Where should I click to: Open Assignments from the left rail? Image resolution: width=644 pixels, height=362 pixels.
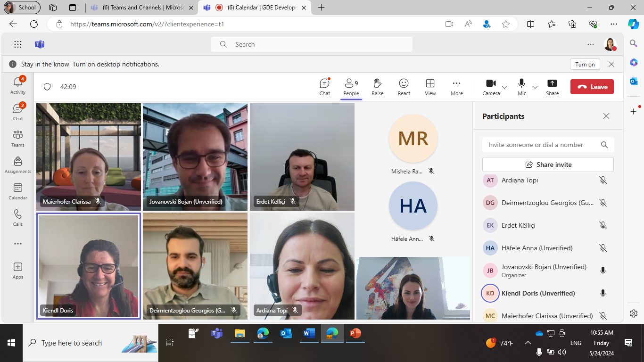[x=18, y=165]
